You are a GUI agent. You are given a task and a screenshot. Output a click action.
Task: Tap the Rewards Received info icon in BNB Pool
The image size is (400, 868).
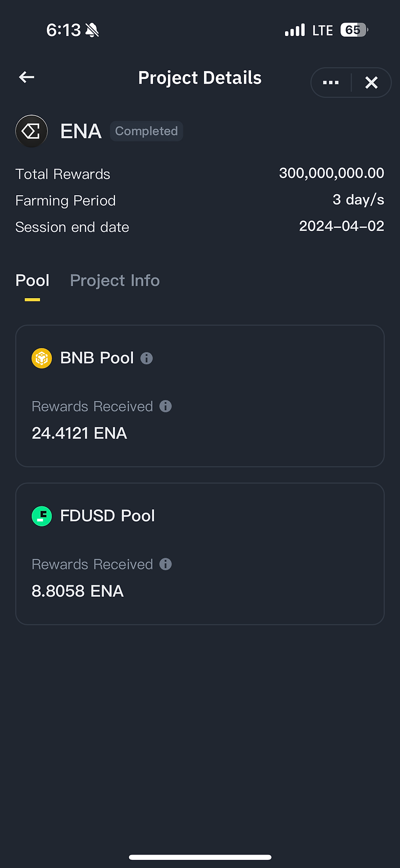165,406
